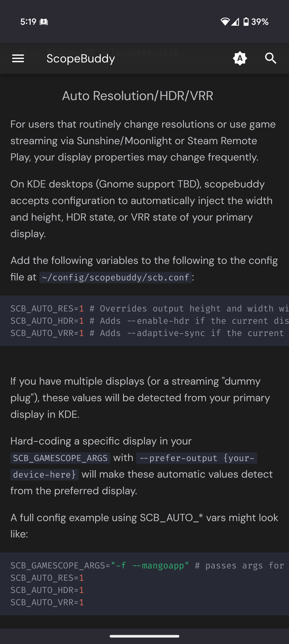Image resolution: width=289 pixels, height=644 pixels.
Task: Click the Auto Resolution/HDR/VRR heading
Action: [138, 96]
